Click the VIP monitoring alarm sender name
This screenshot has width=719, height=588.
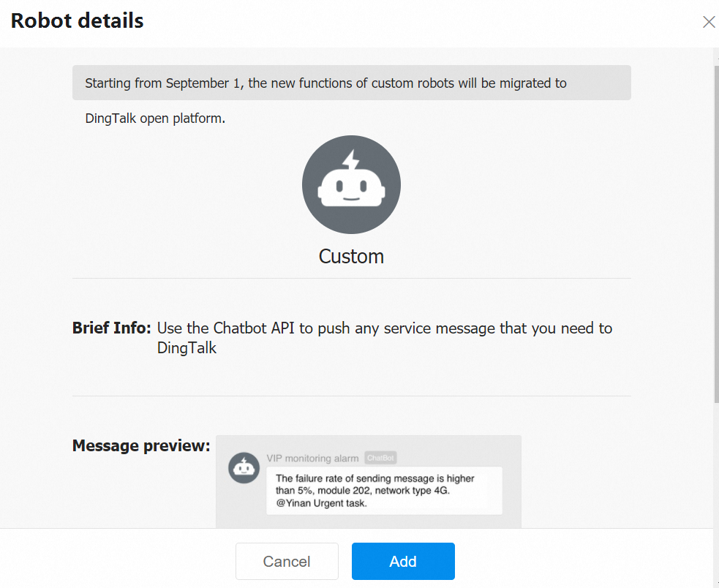(313, 459)
